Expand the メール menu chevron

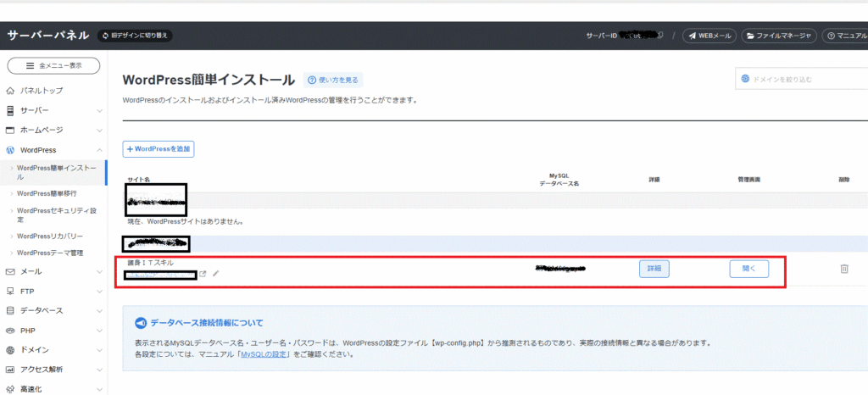(x=99, y=272)
